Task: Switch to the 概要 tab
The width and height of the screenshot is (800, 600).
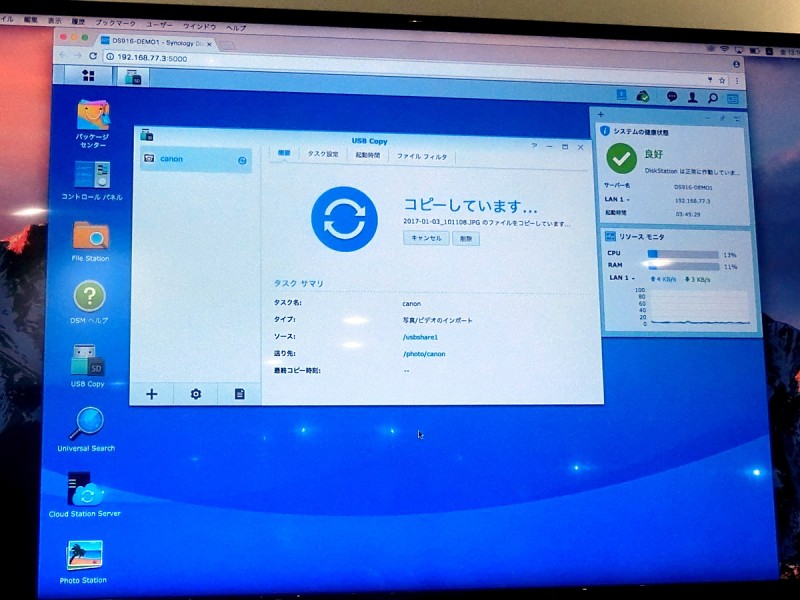Action: pyautogui.click(x=284, y=153)
